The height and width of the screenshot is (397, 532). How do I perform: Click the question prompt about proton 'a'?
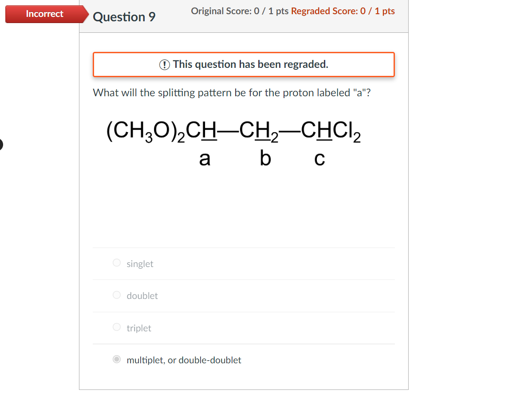232,92
